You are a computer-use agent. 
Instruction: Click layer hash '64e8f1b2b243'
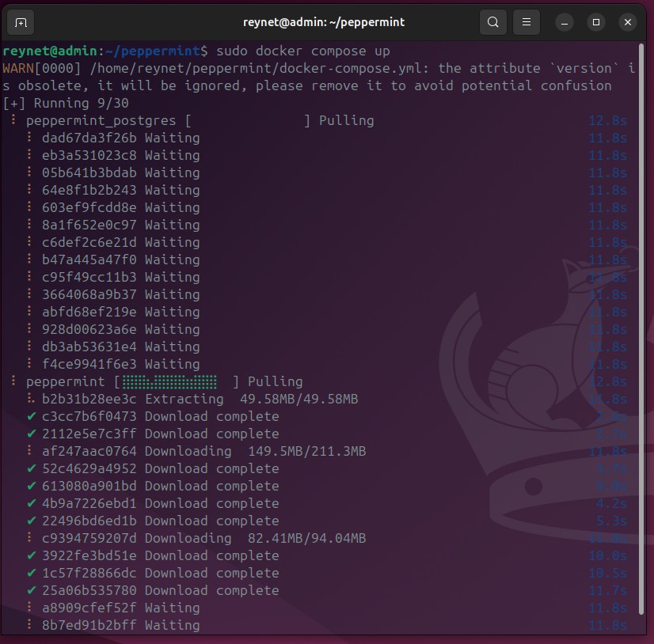[89, 191]
